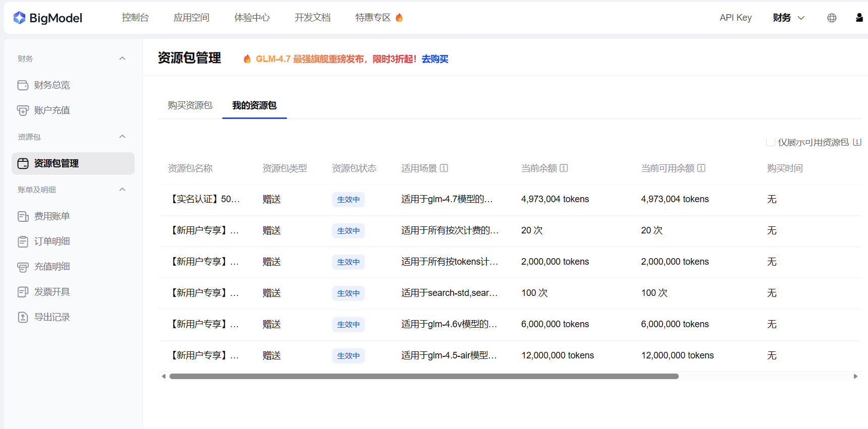Collapse the 账单及明细 sidebar section
The height and width of the screenshot is (429, 868).
tap(122, 190)
